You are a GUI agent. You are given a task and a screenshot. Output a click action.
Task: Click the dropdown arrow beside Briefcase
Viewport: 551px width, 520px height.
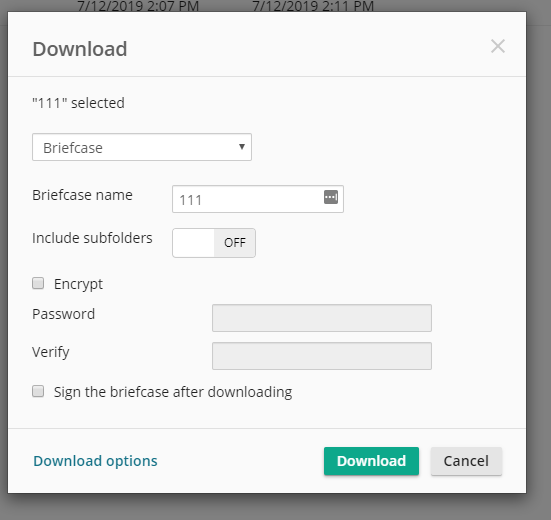point(242,147)
